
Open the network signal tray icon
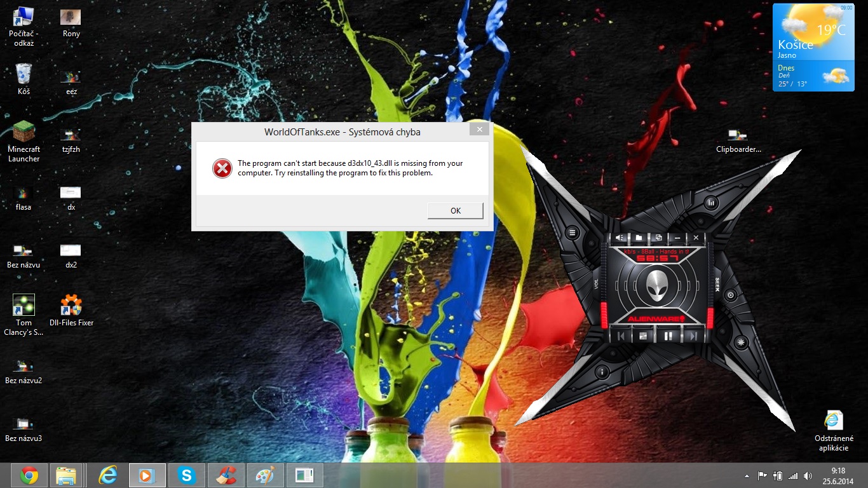click(792, 475)
